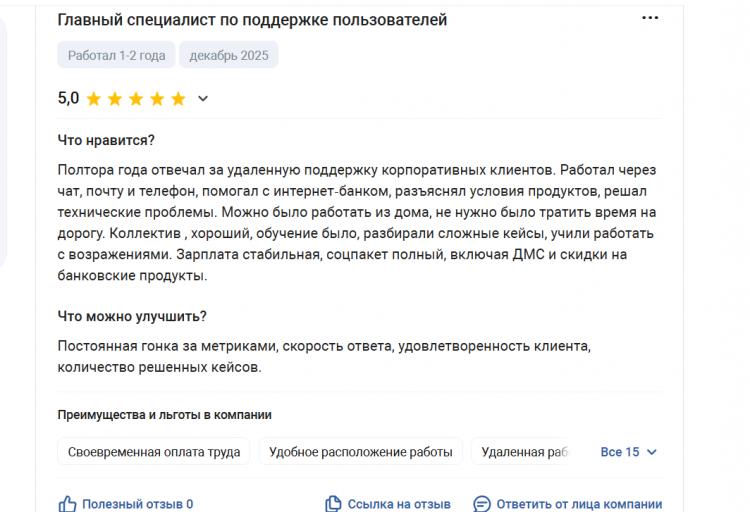Click the link chain icon for review
Viewport: 750px width, 512px height.
tap(333, 504)
